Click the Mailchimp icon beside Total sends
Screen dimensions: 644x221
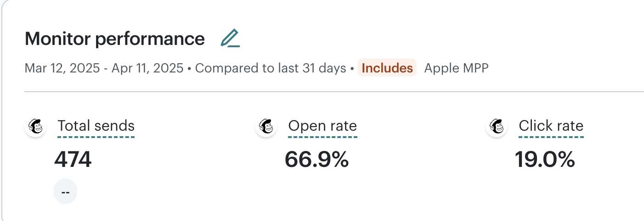pyautogui.click(x=35, y=126)
